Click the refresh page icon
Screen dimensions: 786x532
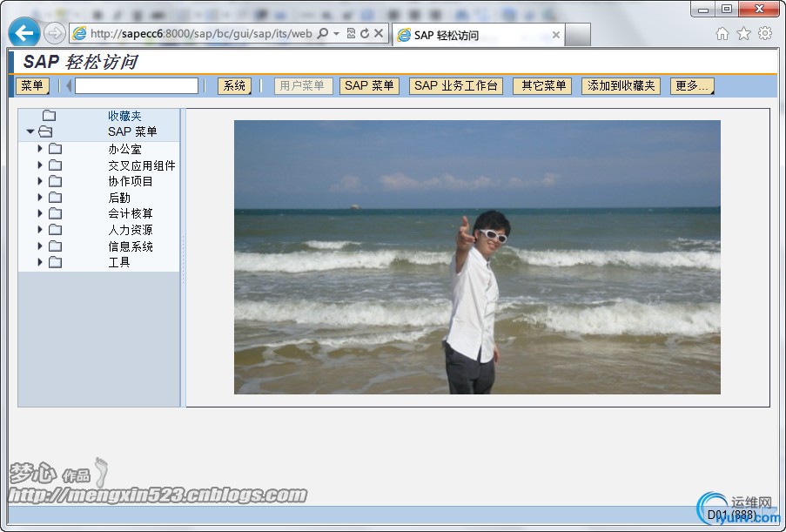tap(365, 34)
